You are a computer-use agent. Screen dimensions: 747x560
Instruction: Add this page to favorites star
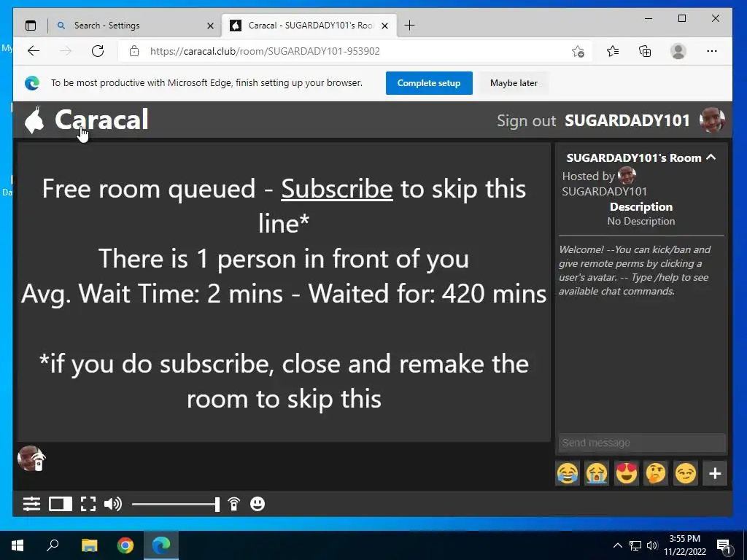coord(578,51)
